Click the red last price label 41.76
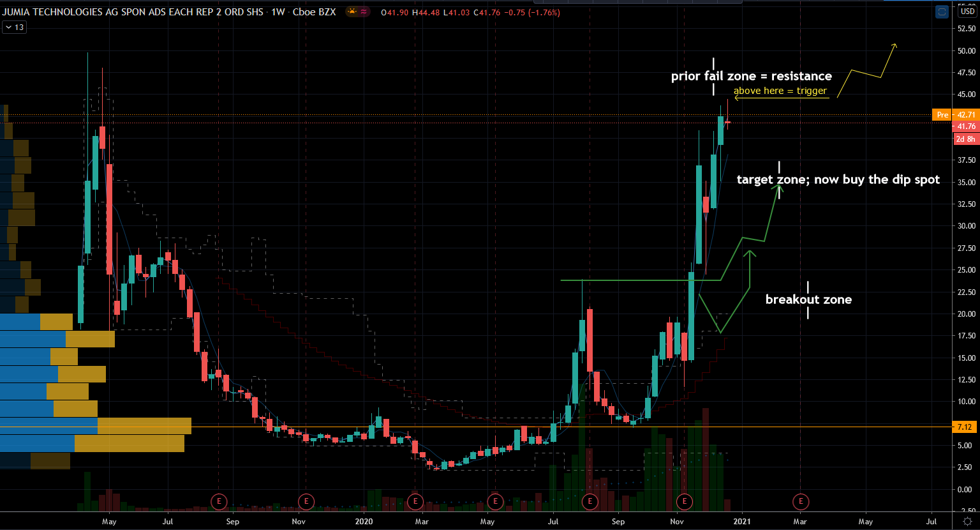980x530 pixels. (x=967, y=126)
